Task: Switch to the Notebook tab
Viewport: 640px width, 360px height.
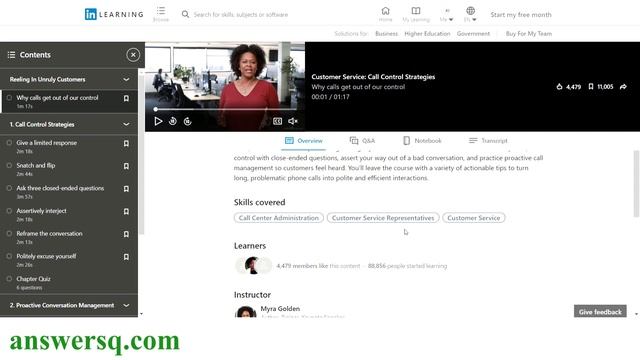Action: pos(422,141)
